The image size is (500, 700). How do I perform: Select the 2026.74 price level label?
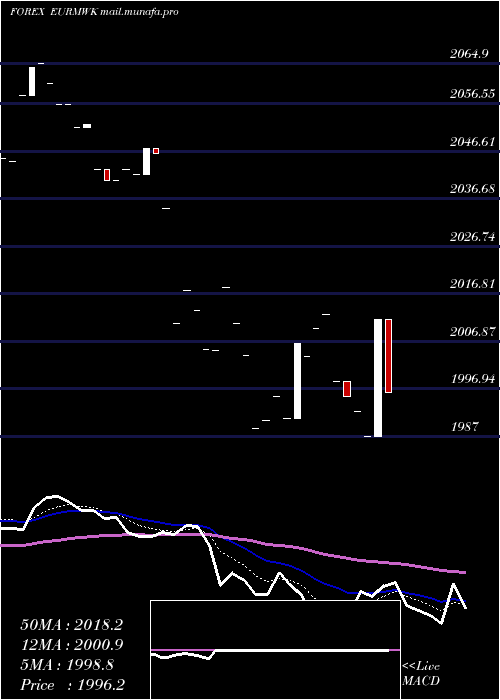point(472,237)
